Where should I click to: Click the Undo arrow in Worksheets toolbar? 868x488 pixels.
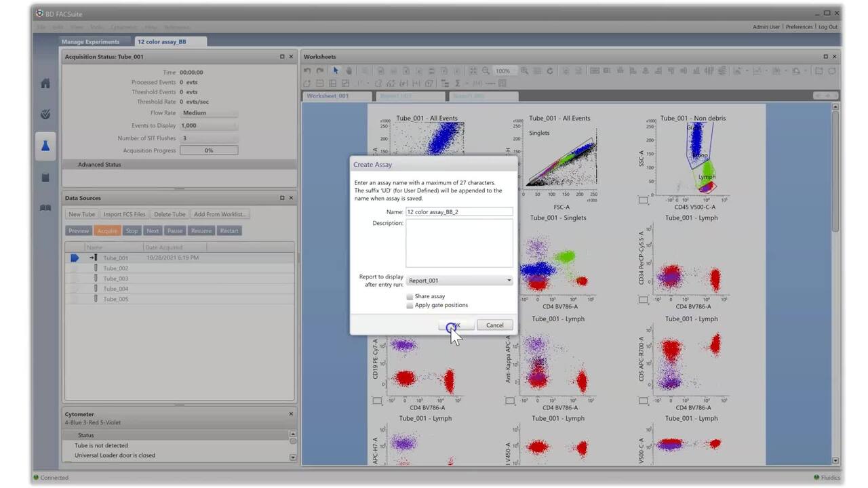pos(307,70)
